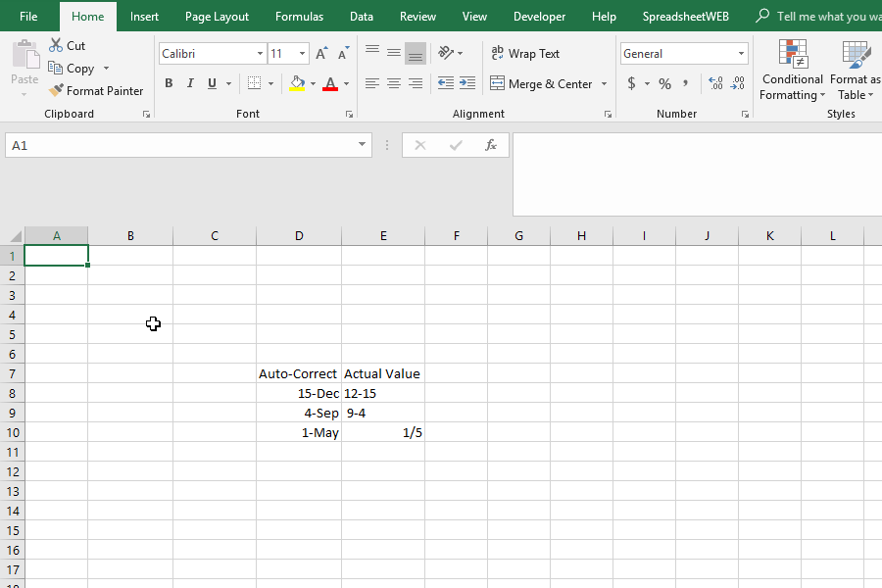Click the Copy button
This screenshot has width=882, height=588.
[x=77, y=68]
